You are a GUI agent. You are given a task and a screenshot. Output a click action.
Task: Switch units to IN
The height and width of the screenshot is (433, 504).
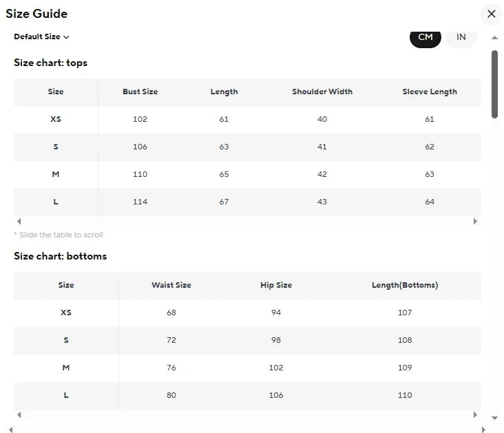(461, 37)
